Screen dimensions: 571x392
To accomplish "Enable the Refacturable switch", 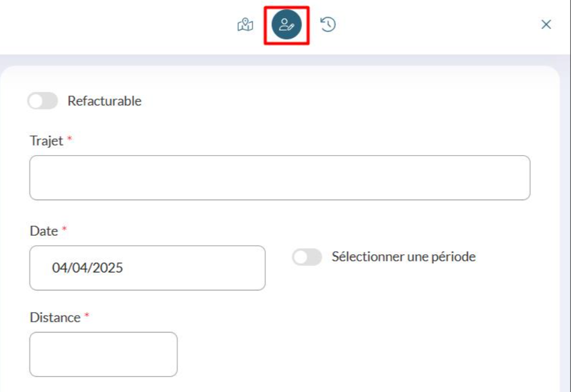I will coord(43,101).
